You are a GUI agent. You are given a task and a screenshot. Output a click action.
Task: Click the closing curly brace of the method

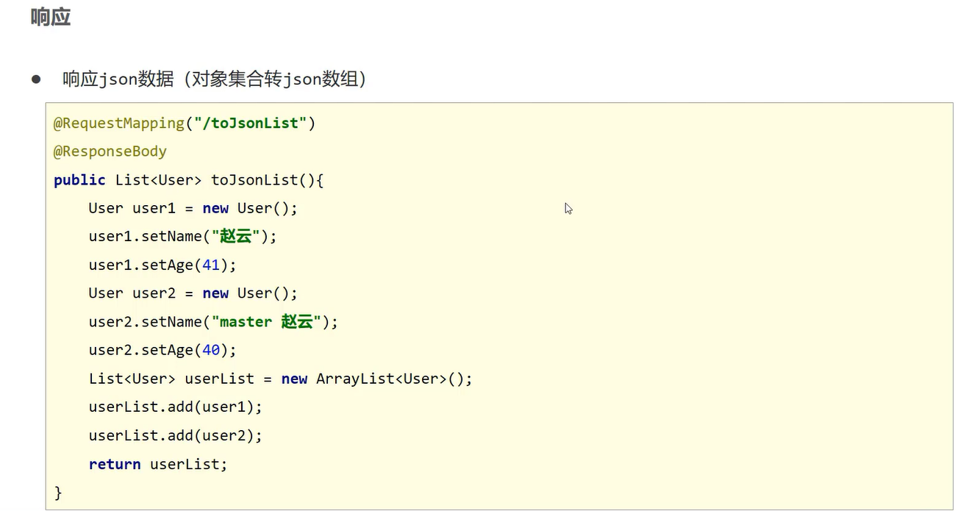58,493
